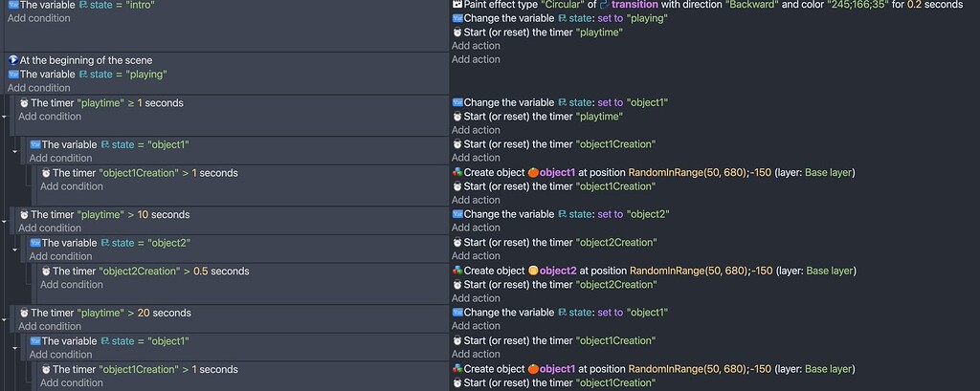Click the create-object cubes icon before object2 action
This screenshot has height=391, width=980.
[x=457, y=271]
